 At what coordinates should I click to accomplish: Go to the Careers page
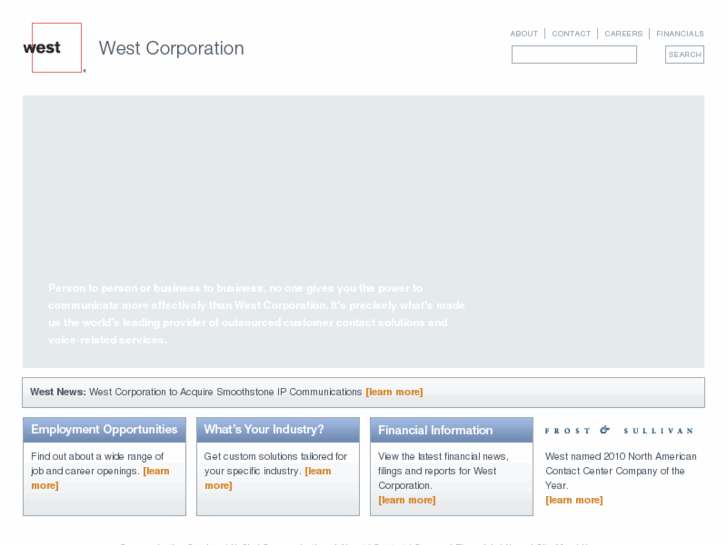tap(624, 33)
